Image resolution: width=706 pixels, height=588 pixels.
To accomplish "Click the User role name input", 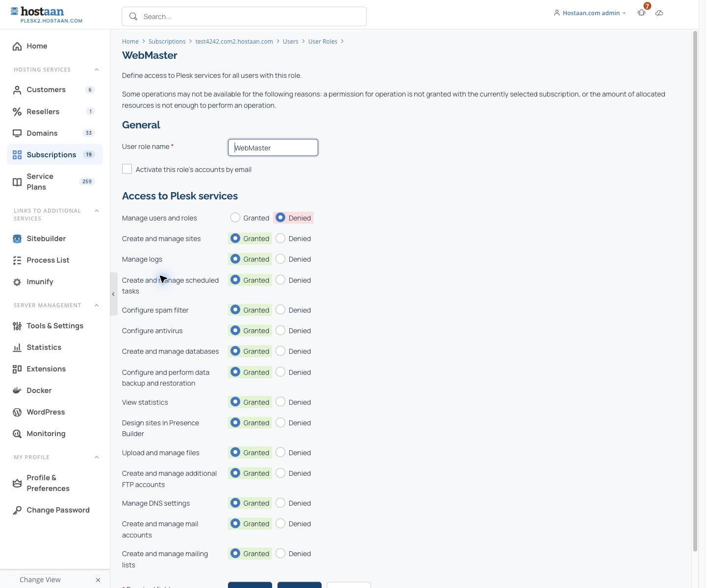I will 273,147.
